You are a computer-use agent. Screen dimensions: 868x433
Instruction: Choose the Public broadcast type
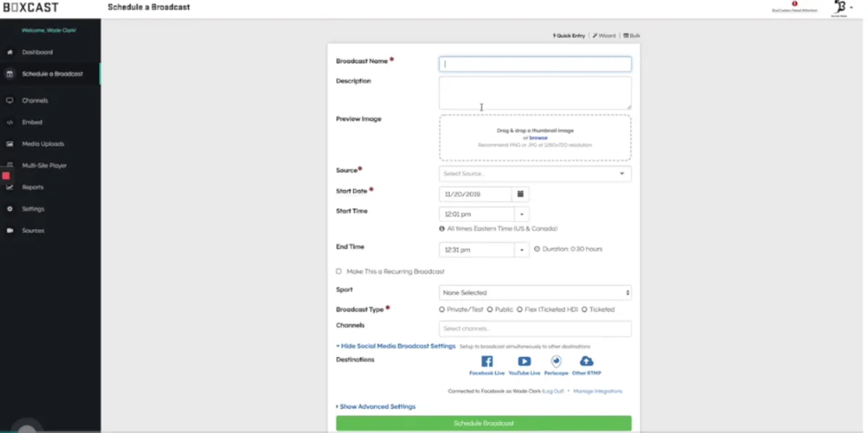tap(490, 309)
